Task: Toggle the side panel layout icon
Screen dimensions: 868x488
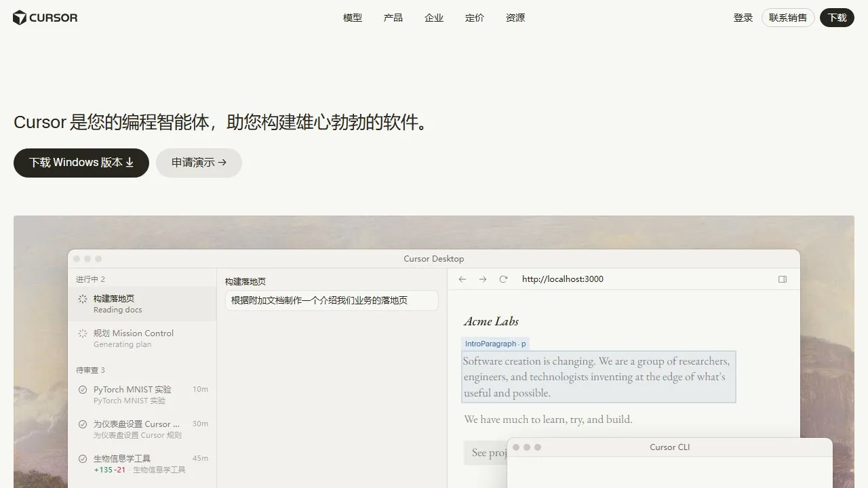Action: (x=783, y=279)
